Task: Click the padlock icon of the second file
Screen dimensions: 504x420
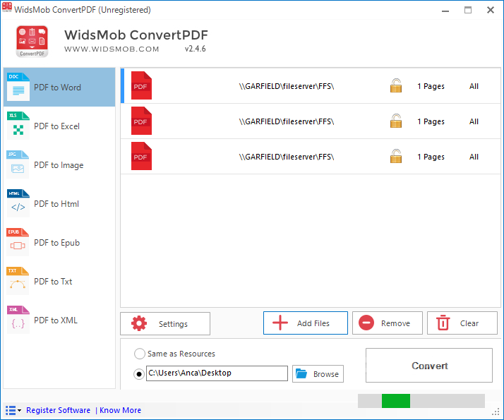Action: 396,121
